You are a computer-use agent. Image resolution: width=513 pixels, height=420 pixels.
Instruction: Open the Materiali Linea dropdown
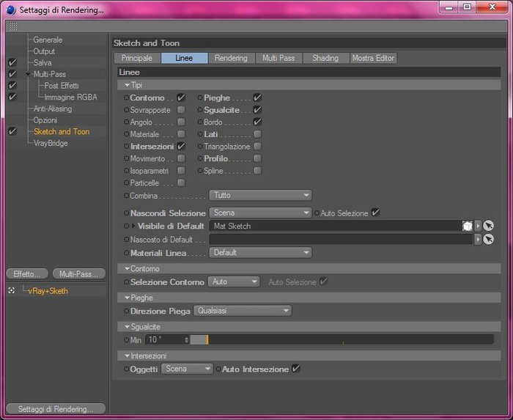click(260, 253)
